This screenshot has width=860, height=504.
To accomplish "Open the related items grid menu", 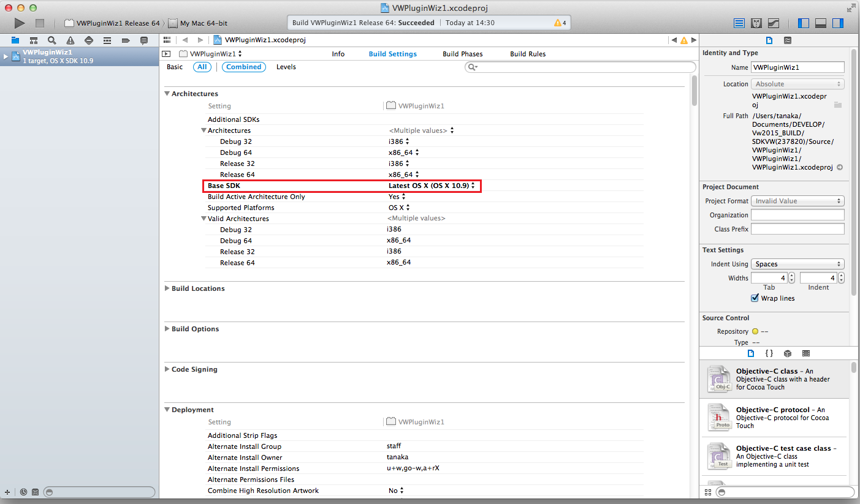I will 166,40.
